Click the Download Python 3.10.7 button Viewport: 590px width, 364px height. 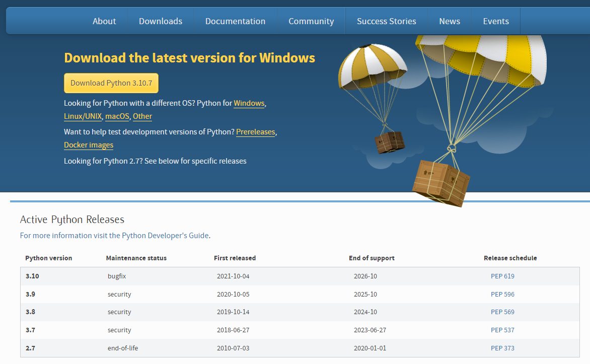(x=111, y=83)
